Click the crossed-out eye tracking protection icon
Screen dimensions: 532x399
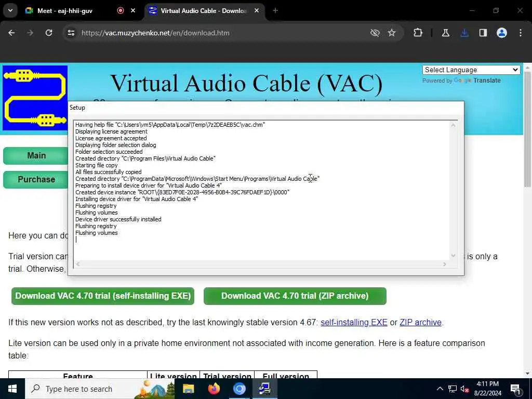pyautogui.click(x=375, y=33)
